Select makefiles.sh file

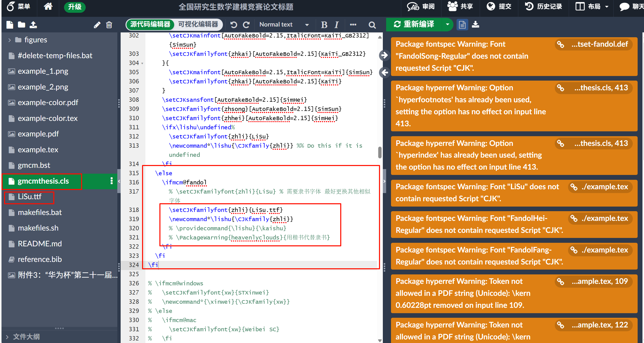pos(38,228)
